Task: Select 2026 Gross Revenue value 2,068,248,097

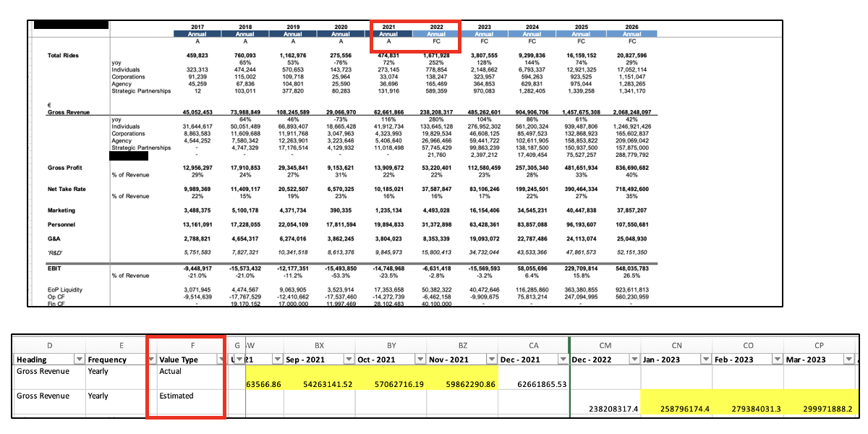Action: (631, 112)
